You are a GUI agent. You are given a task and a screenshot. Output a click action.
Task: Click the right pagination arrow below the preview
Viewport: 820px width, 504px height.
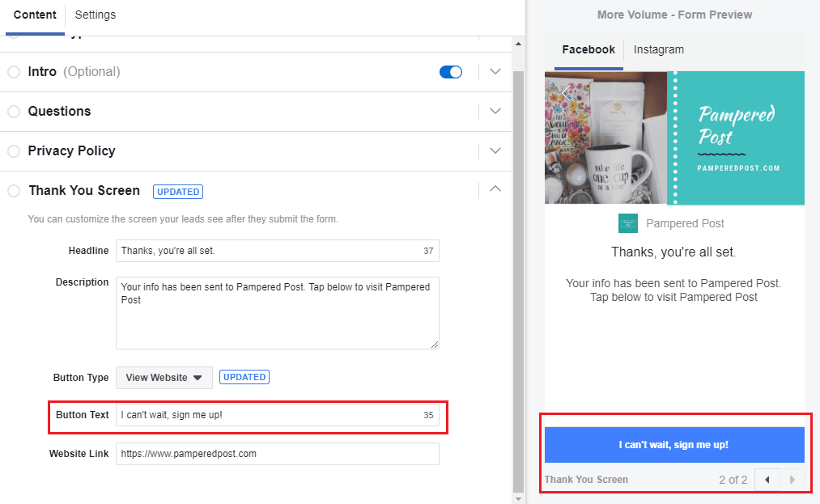792,479
